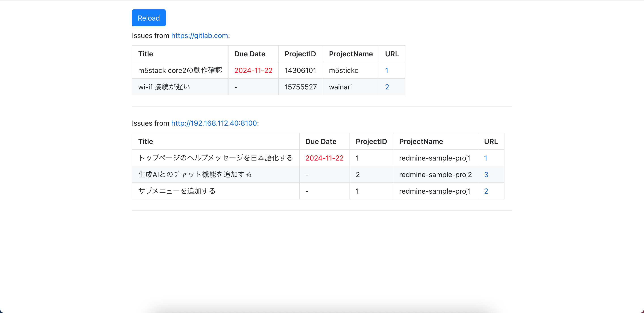
Task: Click the ProjectID 15755527 cell
Action: coord(301,87)
